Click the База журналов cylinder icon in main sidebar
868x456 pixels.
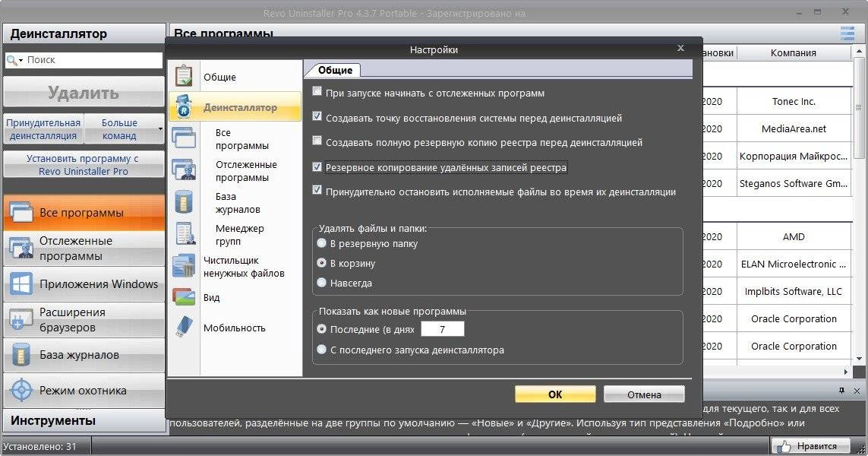point(21,355)
